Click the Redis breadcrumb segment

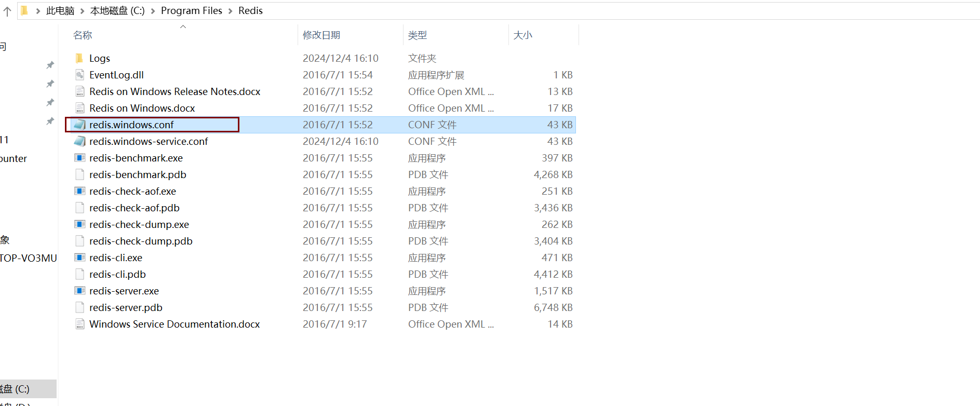(250, 10)
